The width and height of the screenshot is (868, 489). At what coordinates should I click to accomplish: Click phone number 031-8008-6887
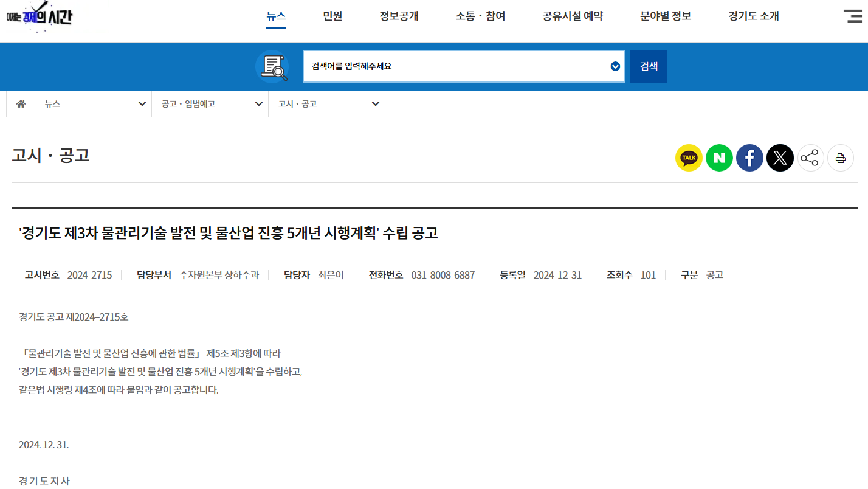443,275
